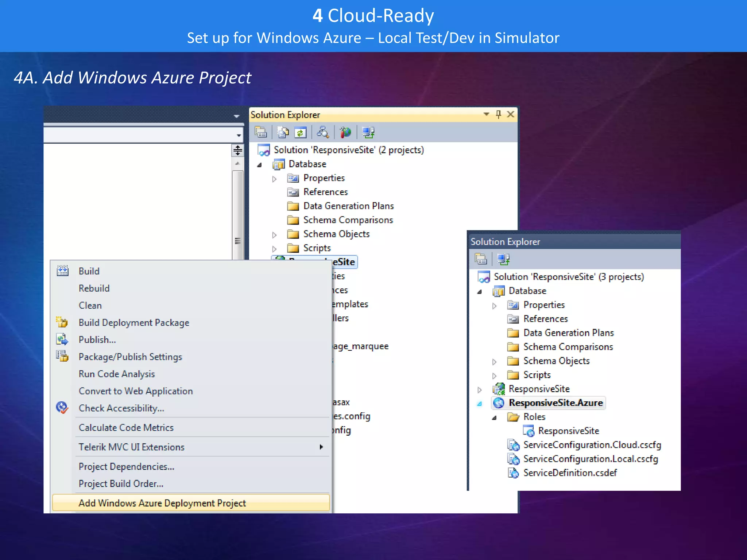Expand Schema Objects in 3-projects tree

click(x=494, y=362)
